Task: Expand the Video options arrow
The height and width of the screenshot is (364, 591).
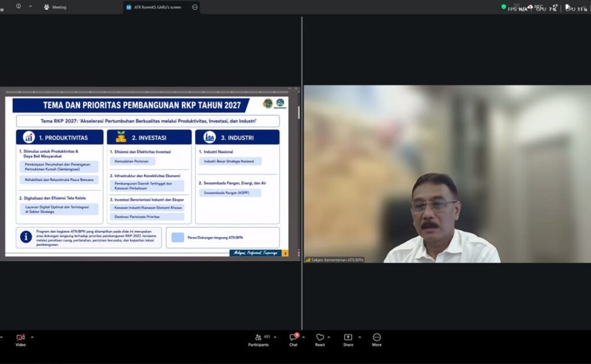Action: coord(32,337)
